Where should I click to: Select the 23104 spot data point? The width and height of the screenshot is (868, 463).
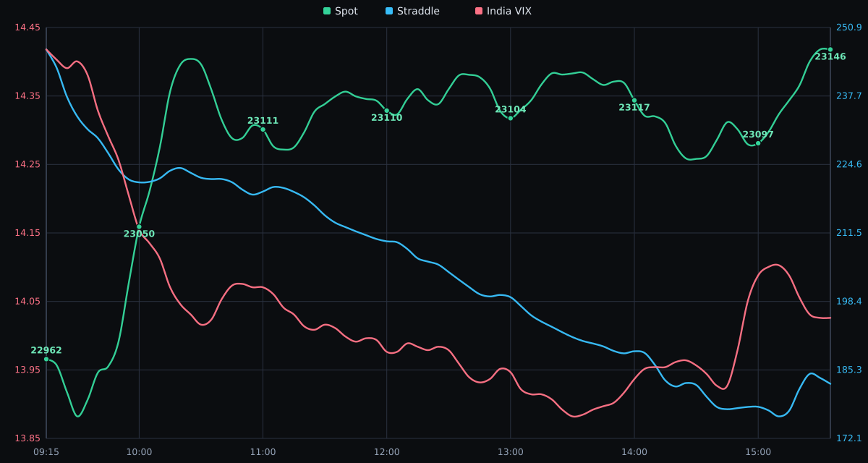pos(511,118)
